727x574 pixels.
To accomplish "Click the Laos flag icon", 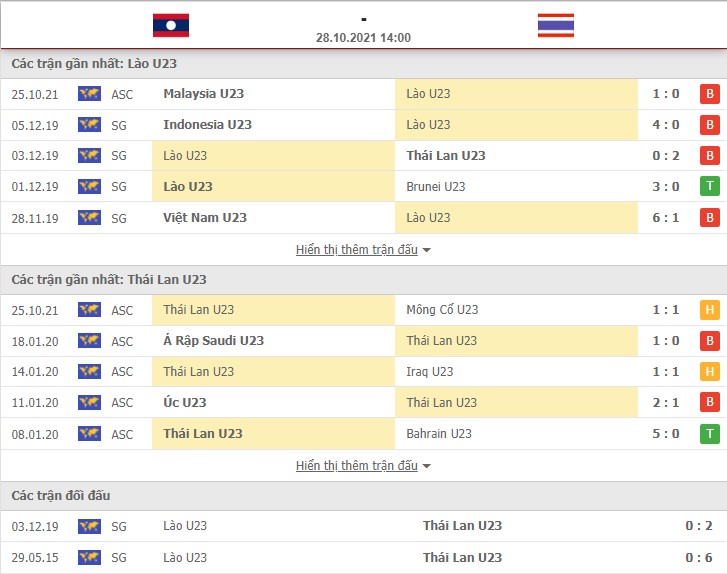I will tap(171, 25).
